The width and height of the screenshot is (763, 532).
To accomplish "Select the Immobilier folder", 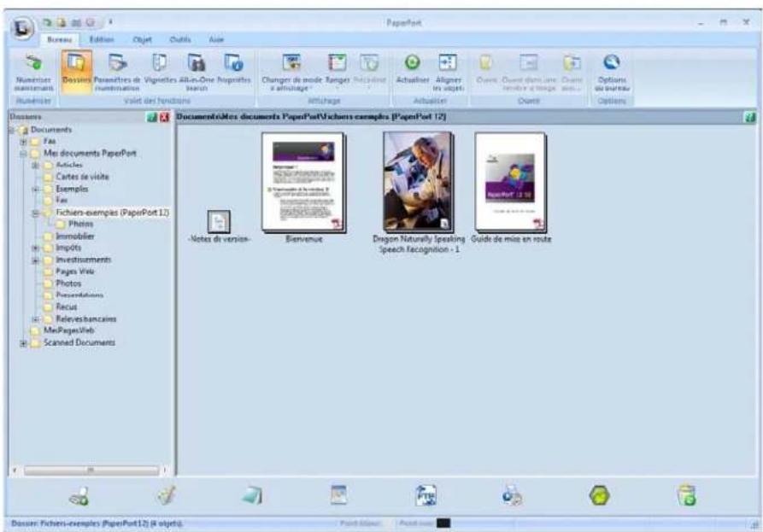I will (x=75, y=237).
